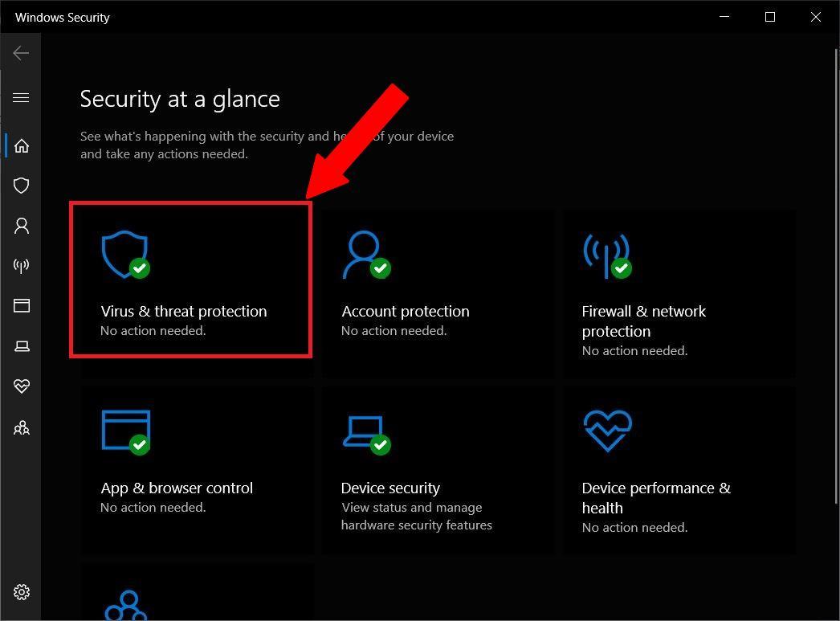Image resolution: width=840 pixels, height=621 pixels.
Task: Click the large antenna icon on Firewall tile
Action: (x=607, y=255)
